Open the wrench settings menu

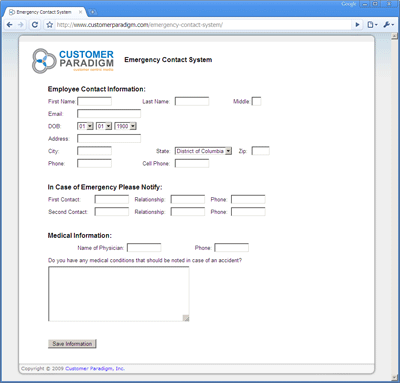388,25
